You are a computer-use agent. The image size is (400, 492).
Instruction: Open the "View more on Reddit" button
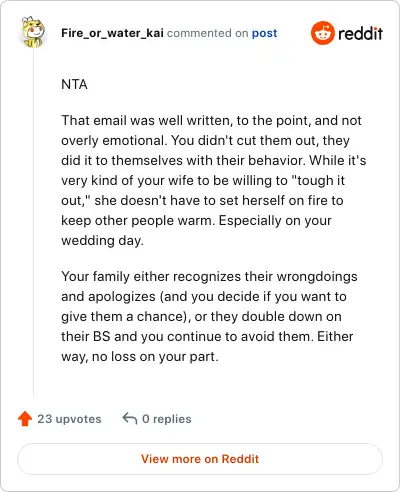coord(200,459)
